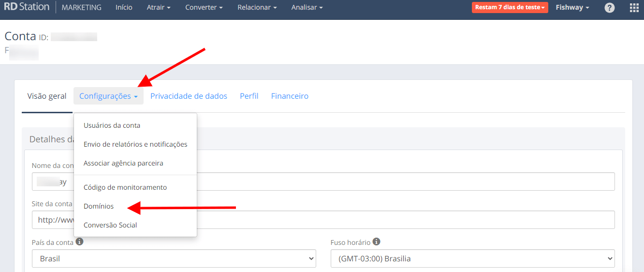Click Conversão Social menu entry
Viewport: 644px width, 272px height.
tap(110, 225)
